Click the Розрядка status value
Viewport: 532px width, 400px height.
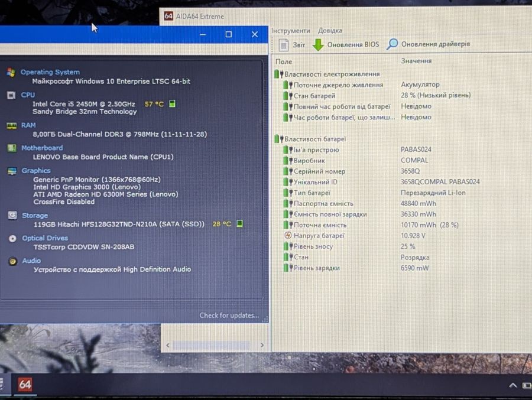click(415, 257)
